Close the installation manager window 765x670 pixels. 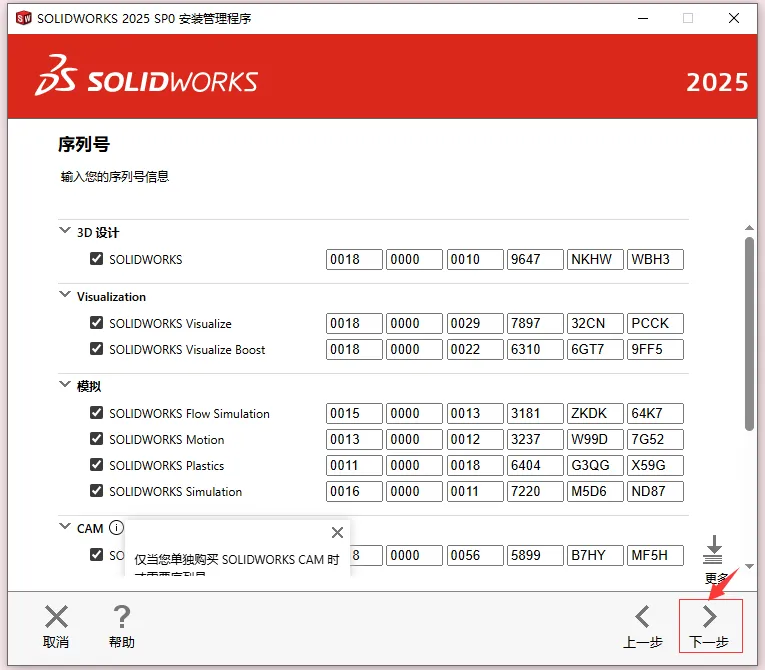(x=733, y=19)
